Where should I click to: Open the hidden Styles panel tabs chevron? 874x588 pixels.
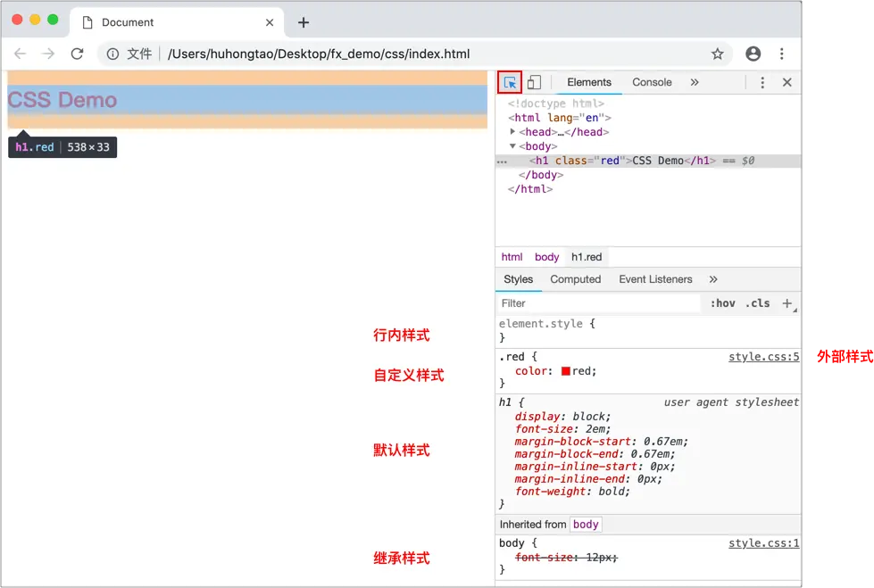point(713,278)
